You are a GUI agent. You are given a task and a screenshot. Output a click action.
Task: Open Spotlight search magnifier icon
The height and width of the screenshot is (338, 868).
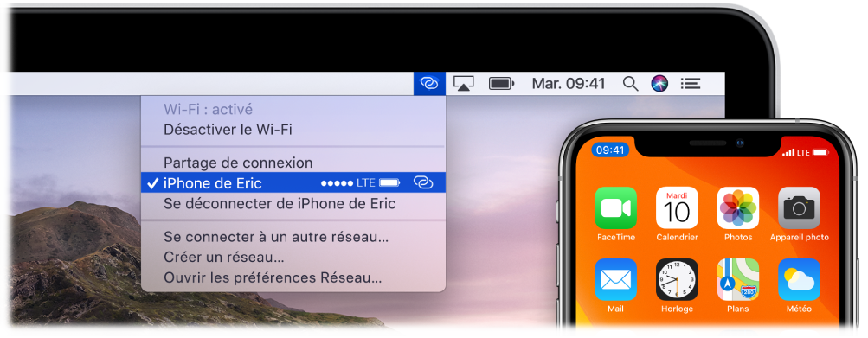click(630, 84)
